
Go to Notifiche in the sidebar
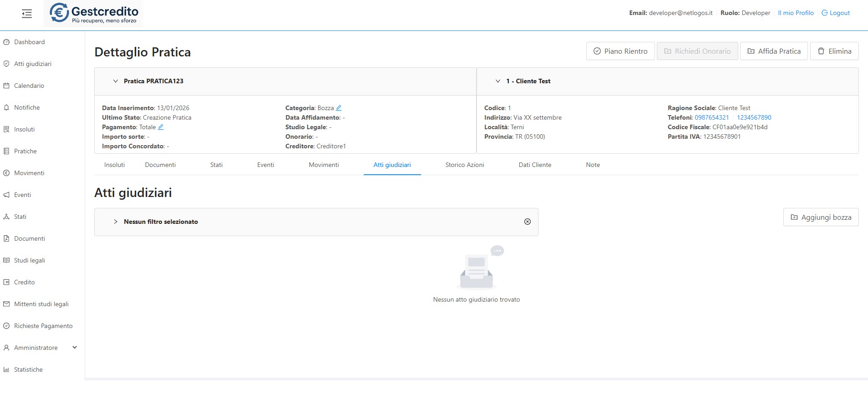[x=27, y=107]
